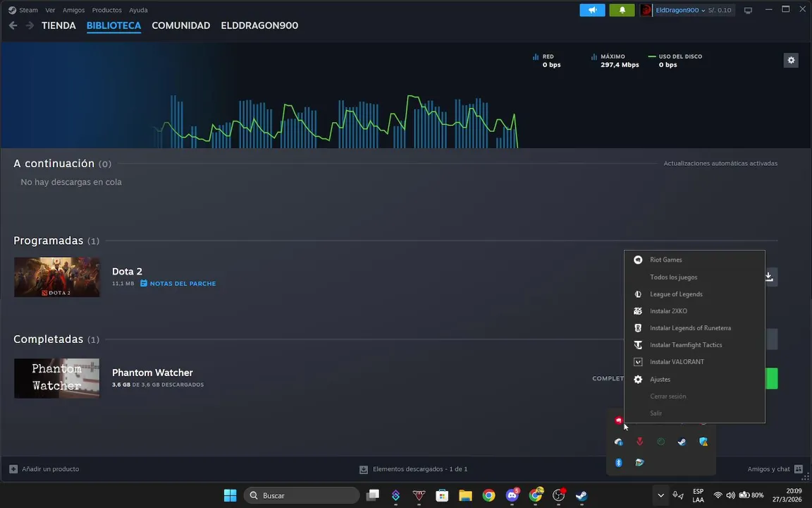
Task: Open the Dota 2 cover thumbnail
Action: coord(57,277)
